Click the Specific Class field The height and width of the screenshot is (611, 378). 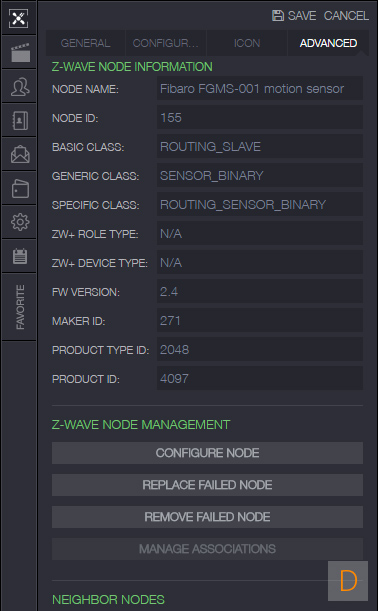260,205
